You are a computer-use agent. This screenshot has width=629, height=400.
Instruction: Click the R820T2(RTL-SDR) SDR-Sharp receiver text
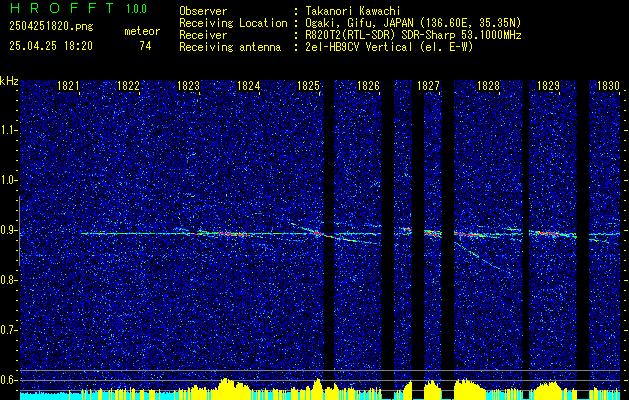click(x=413, y=35)
